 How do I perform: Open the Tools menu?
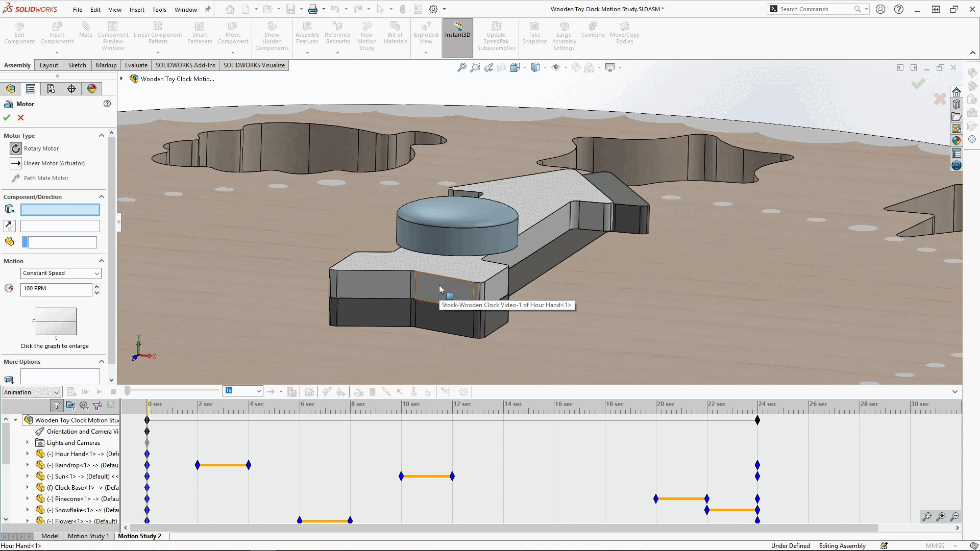click(159, 9)
